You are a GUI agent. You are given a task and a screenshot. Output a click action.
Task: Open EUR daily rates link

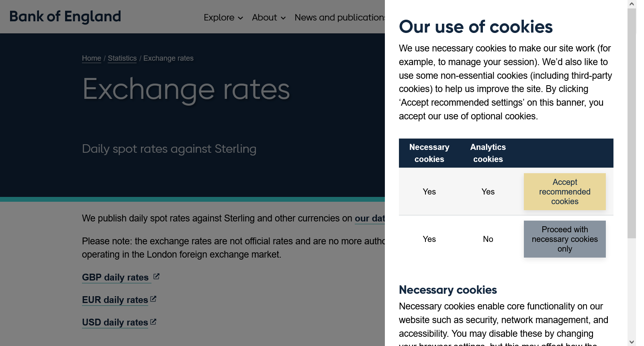pos(115,300)
